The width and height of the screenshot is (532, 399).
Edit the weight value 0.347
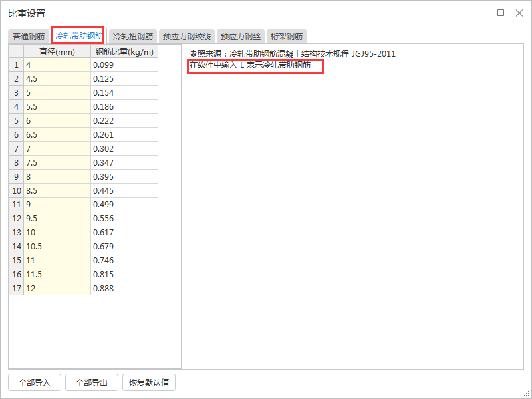tap(124, 162)
